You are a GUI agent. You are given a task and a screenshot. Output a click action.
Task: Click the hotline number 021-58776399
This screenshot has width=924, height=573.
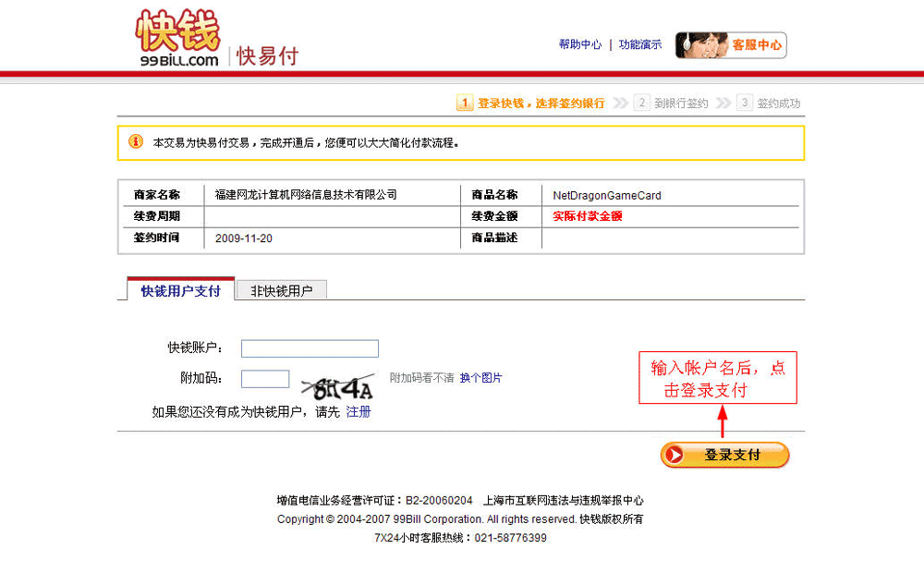coord(510,538)
